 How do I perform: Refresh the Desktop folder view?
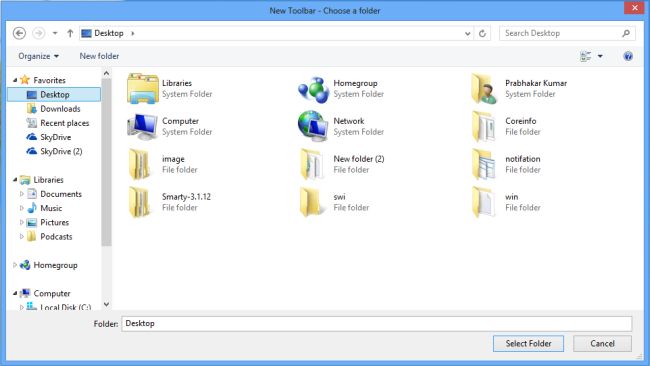[482, 34]
